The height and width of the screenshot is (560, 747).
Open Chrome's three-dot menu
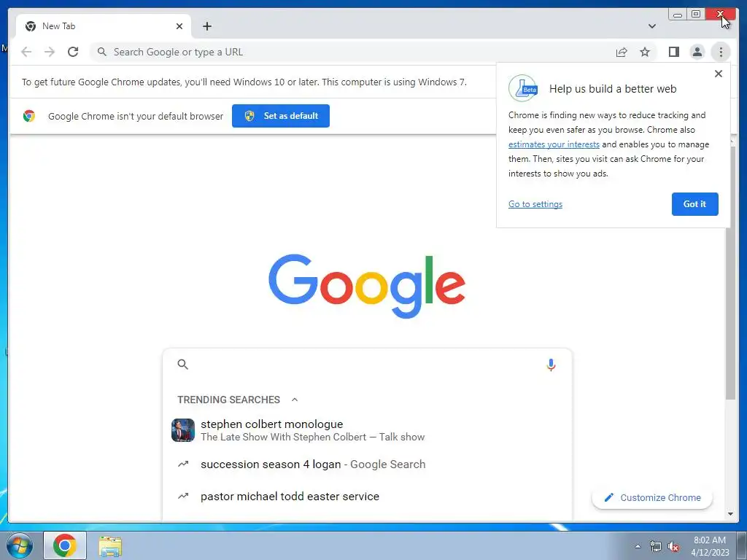[x=721, y=52]
